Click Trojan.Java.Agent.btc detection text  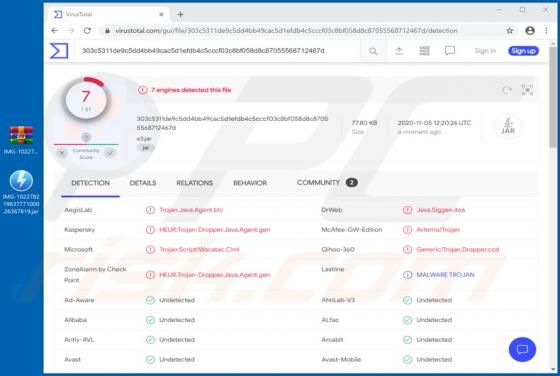[191, 210]
